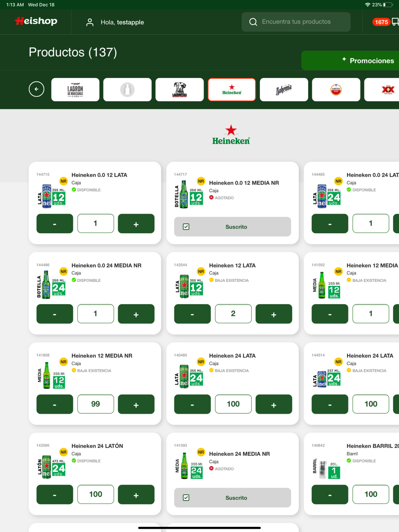Open the Heineken 24 LATÓN title

coord(97,446)
